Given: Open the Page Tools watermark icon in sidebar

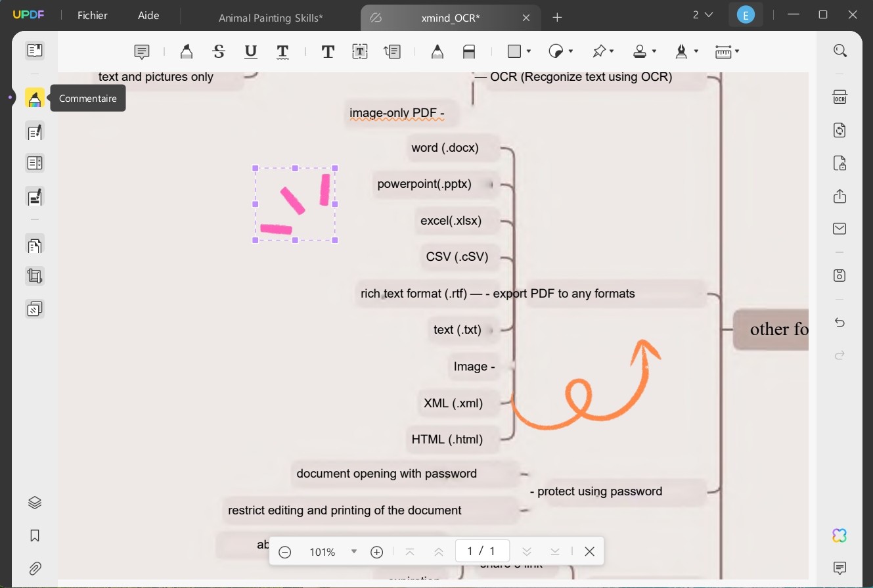Looking at the screenshot, I should pyautogui.click(x=35, y=308).
